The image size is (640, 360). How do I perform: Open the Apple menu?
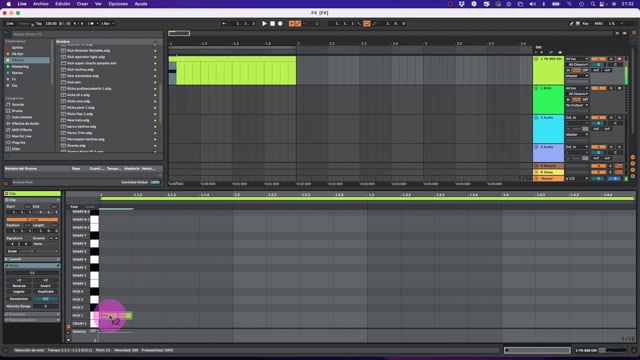pos(8,4)
